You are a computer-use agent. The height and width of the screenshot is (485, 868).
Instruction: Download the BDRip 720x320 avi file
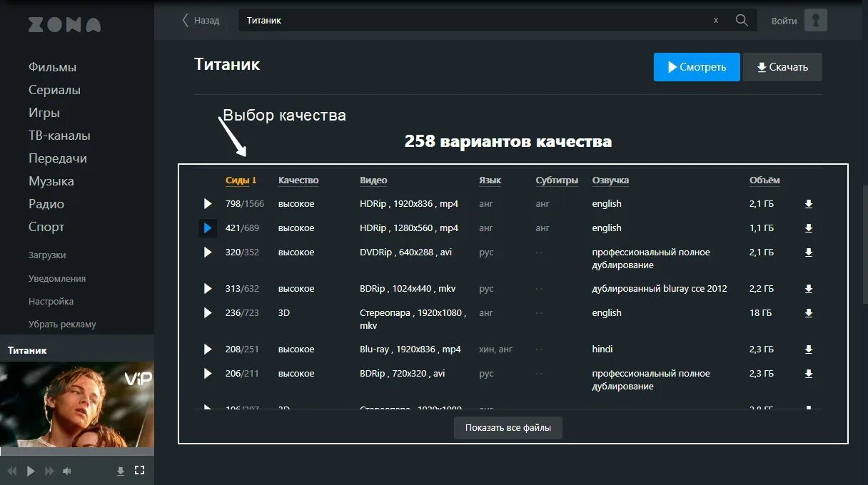pos(809,374)
